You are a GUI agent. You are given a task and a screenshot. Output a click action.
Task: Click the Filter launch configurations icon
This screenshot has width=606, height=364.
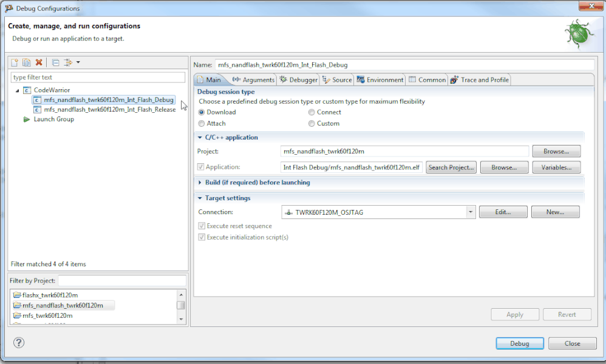pyautogui.click(x=68, y=62)
